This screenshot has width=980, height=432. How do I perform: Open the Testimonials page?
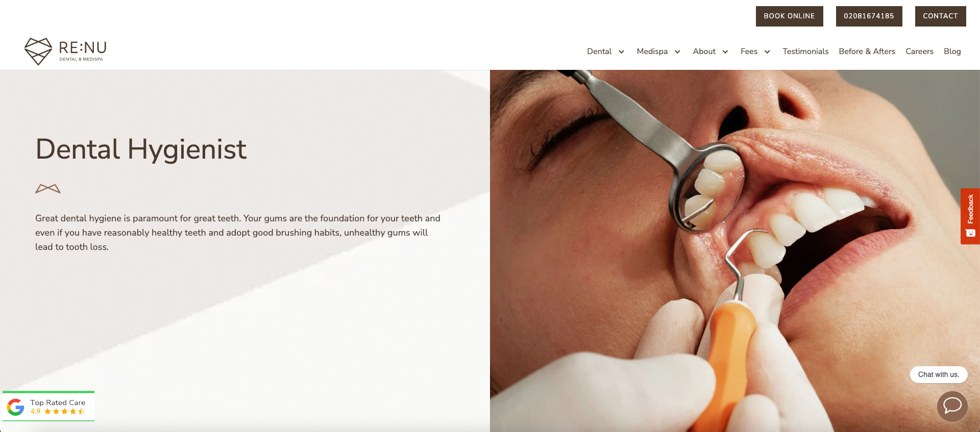(x=805, y=52)
